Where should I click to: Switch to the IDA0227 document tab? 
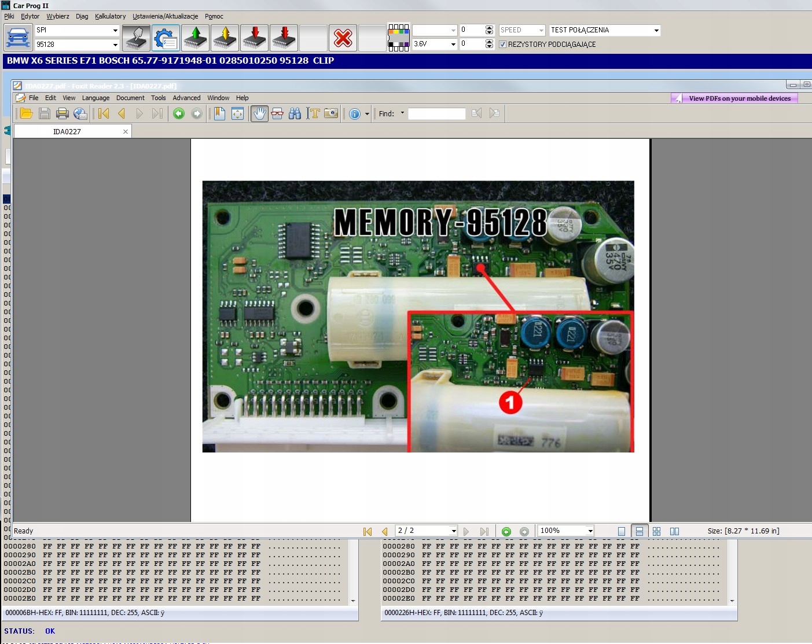click(67, 131)
